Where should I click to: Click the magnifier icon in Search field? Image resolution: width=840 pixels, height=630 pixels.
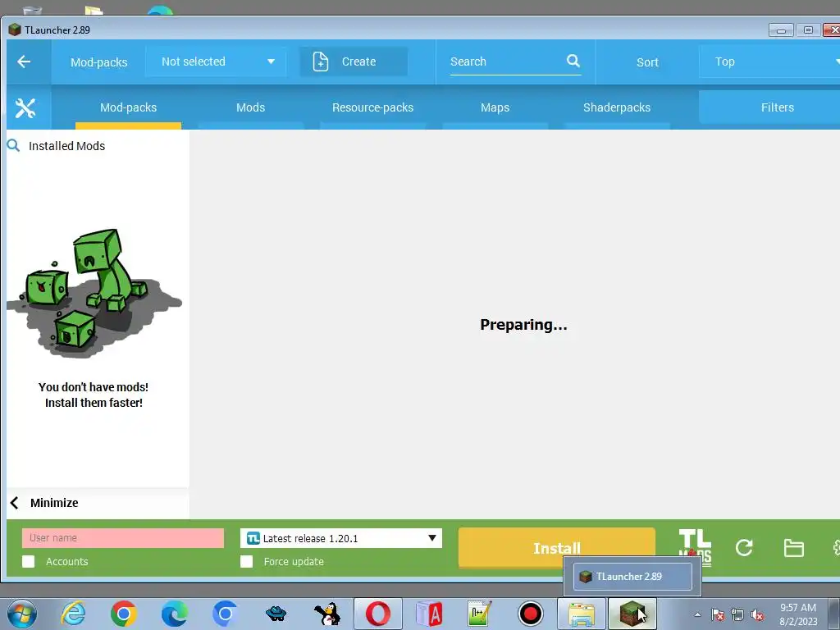[x=573, y=61]
